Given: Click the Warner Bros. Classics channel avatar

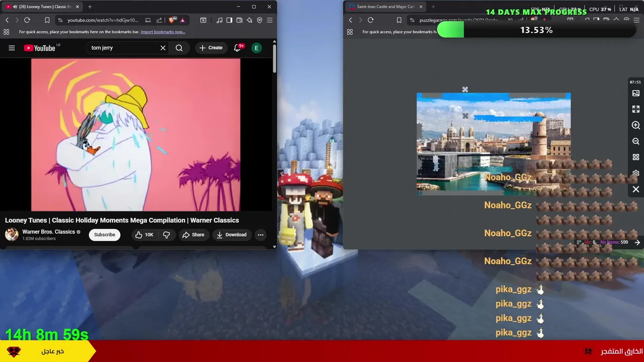Looking at the screenshot, I should 12,234.
